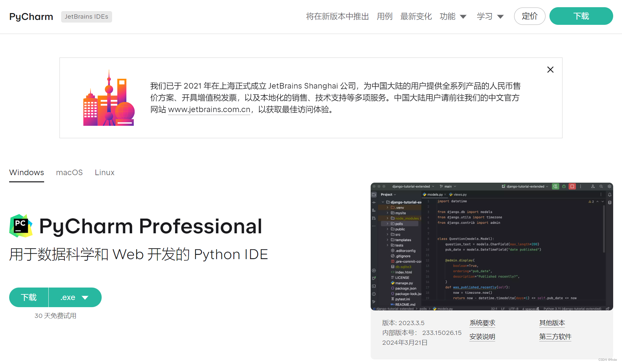This screenshot has height=364, width=622.
Task: Switch to the macOS tab
Action: (x=69, y=173)
